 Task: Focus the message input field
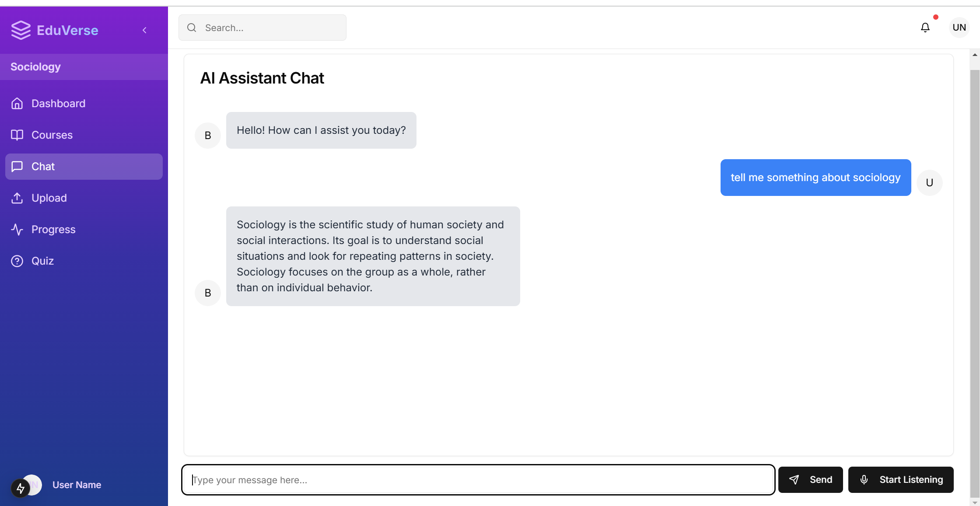(x=478, y=480)
